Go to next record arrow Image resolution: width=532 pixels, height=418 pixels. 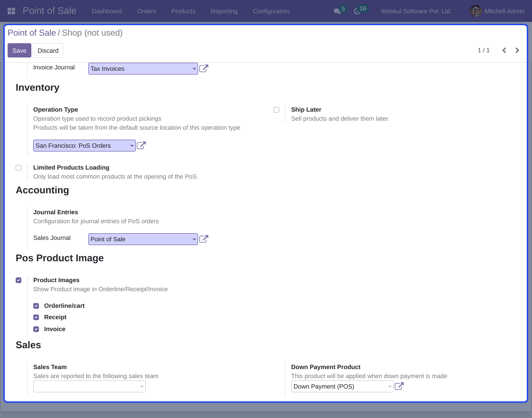[x=517, y=50]
